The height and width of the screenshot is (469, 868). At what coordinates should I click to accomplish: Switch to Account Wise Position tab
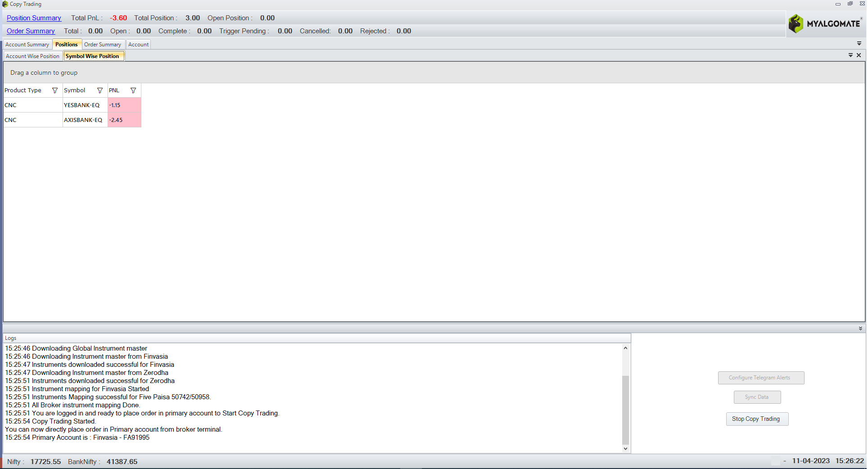[x=32, y=56]
